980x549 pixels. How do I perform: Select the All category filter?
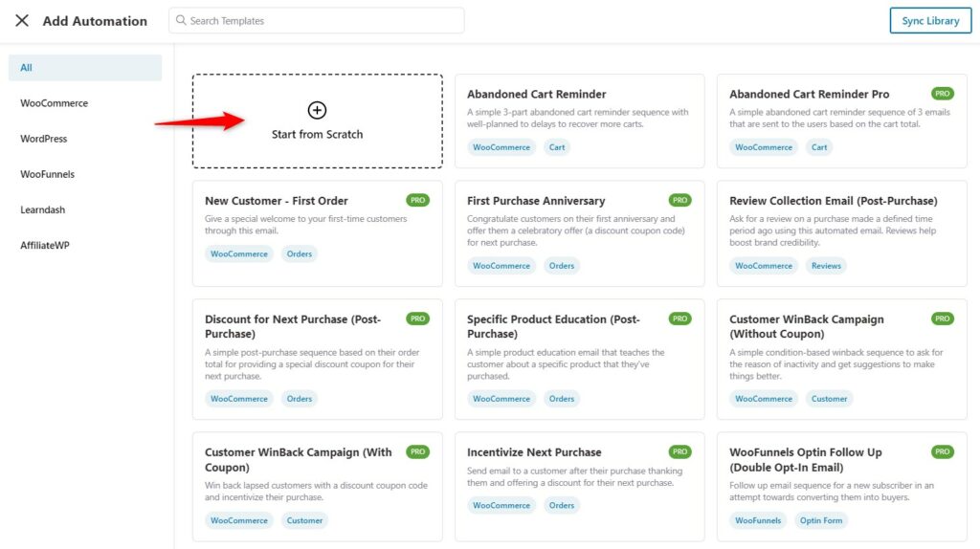pyautogui.click(x=85, y=68)
